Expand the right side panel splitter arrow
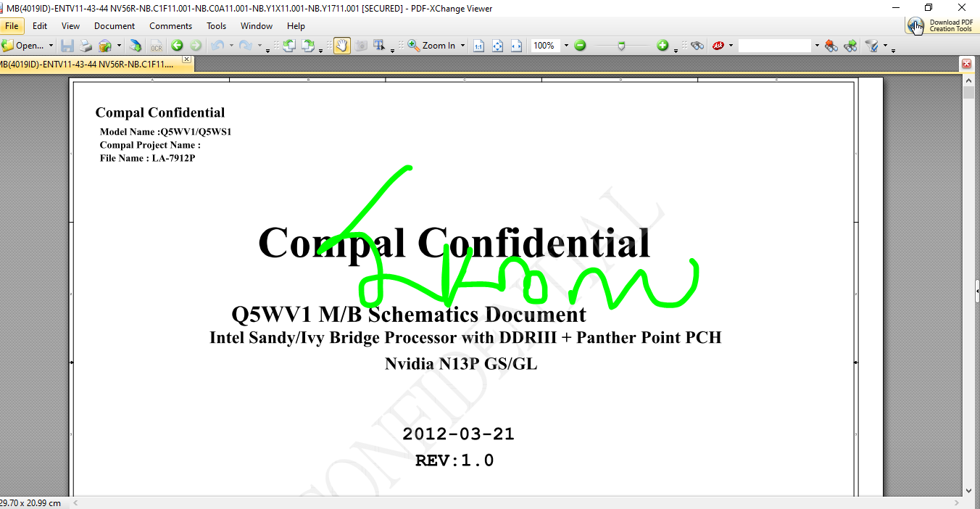This screenshot has height=509, width=980. pyautogui.click(x=977, y=290)
